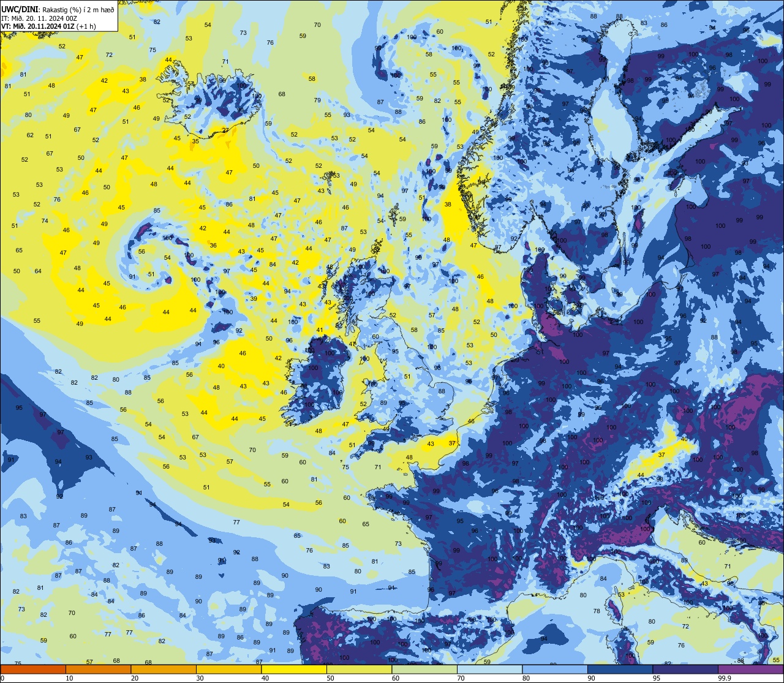Click the legend tick label '95'
Screen dimensions: 784x683
tap(657, 678)
